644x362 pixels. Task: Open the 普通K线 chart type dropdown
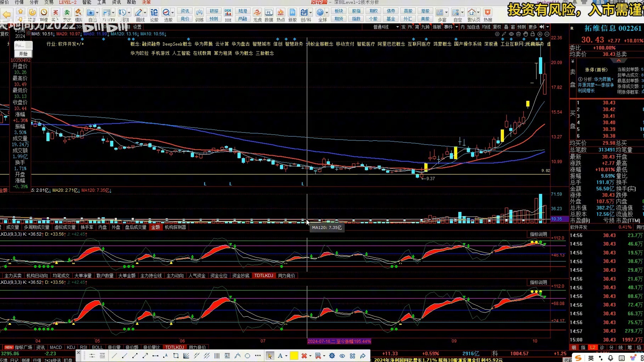[386, 27]
